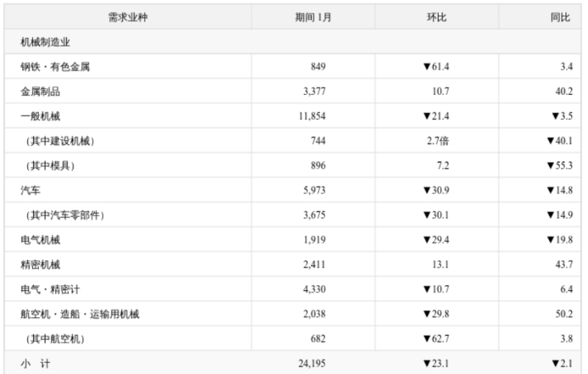Click the 2.7倍 cell for 建设机械

pos(437,141)
